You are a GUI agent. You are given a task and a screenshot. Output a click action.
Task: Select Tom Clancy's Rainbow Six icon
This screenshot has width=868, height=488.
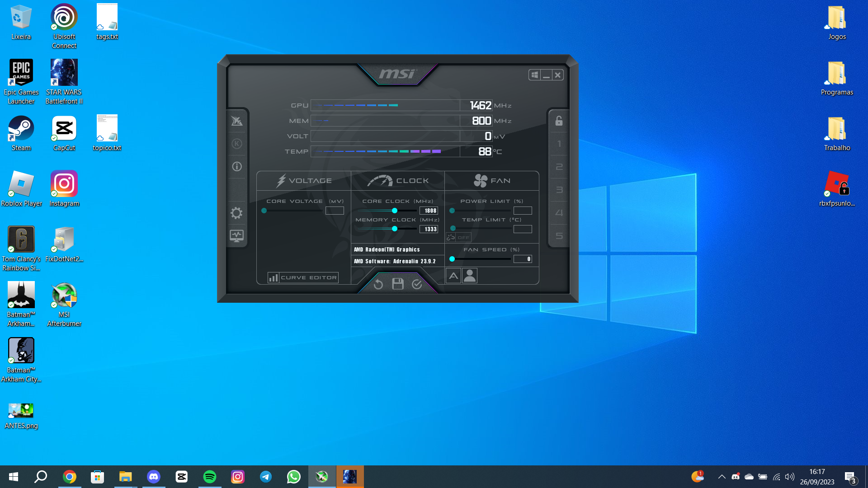click(x=21, y=249)
